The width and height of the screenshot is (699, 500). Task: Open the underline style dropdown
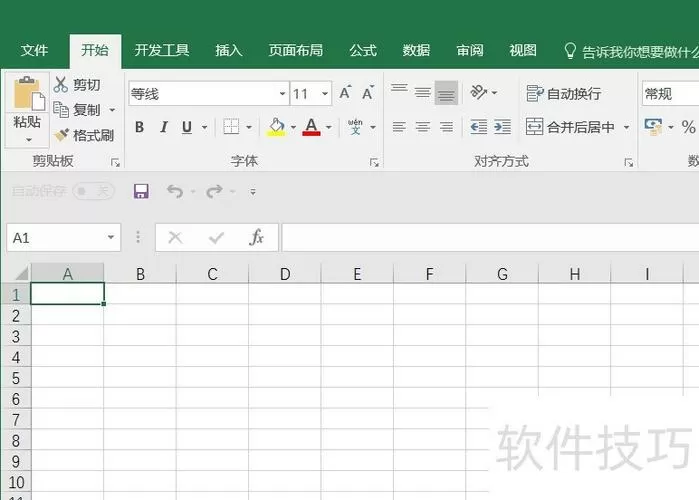click(x=204, y=127)
